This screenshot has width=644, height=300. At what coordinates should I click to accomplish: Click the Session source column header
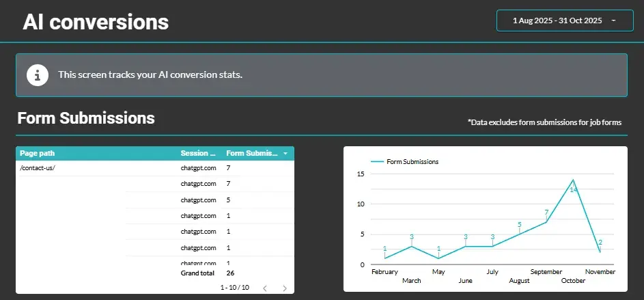[198, 153]
